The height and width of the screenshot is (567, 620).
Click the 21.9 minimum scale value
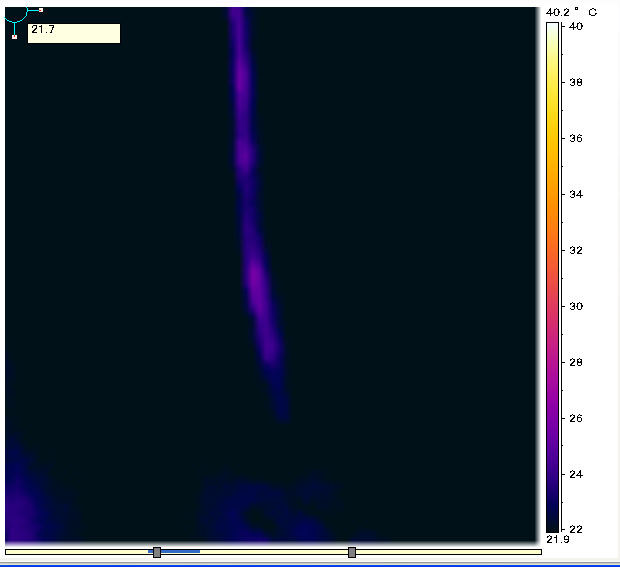coord(558,539)
